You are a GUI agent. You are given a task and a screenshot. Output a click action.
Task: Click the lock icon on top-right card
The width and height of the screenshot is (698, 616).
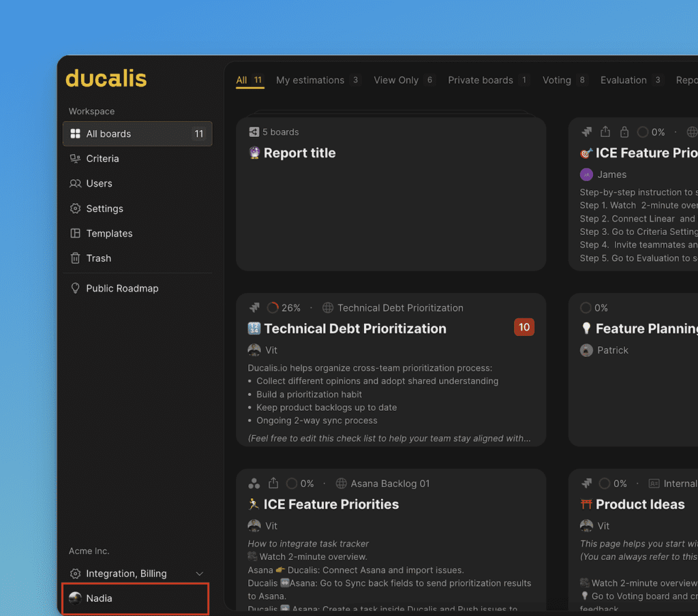click(x=624, y=132)
